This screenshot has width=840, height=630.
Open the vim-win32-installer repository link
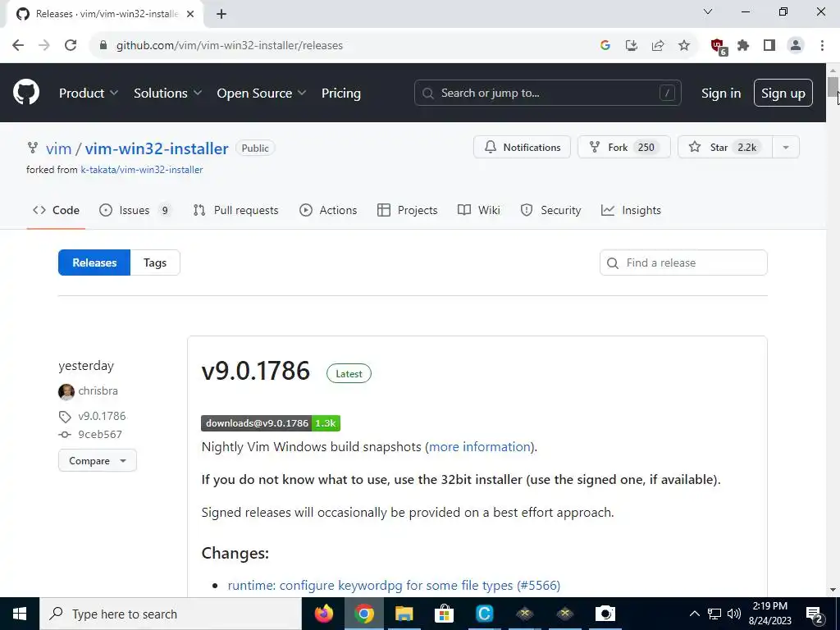[157, 148]
